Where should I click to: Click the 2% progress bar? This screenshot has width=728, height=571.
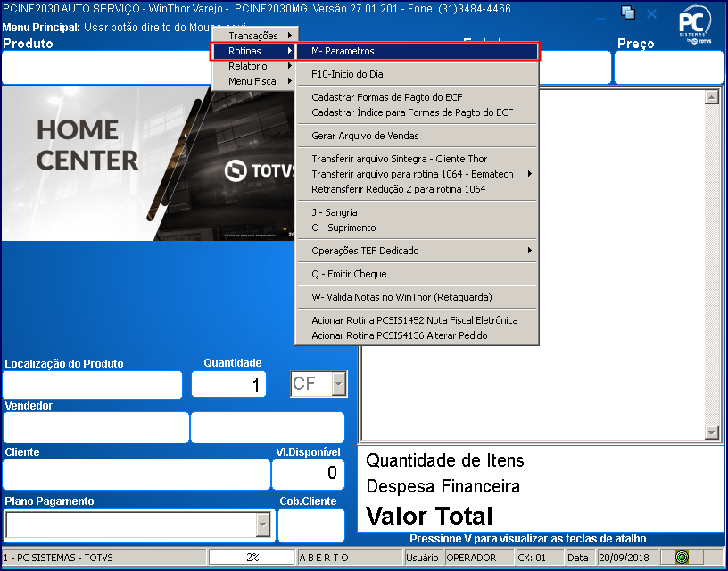pyautogui.click(x=252, y=558)
